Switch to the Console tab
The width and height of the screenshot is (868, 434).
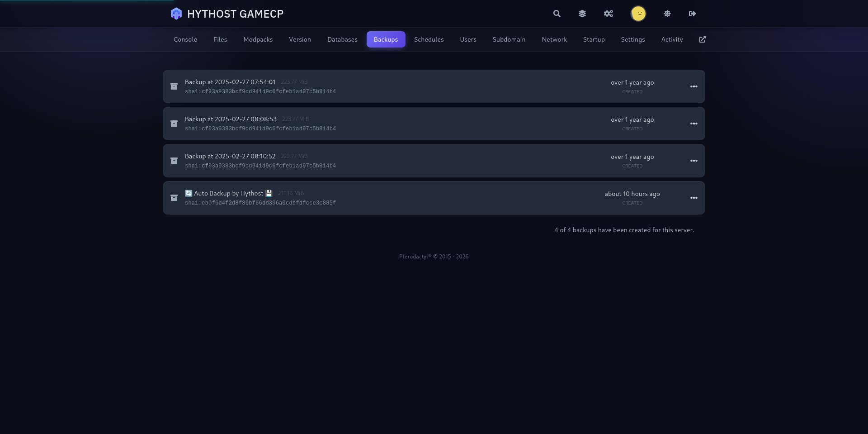tap(185, 39)
